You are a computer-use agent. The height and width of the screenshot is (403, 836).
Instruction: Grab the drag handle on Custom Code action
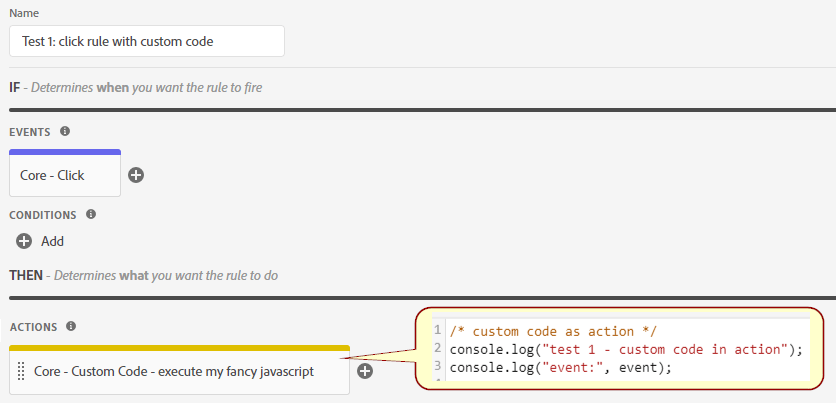point(21,371)
